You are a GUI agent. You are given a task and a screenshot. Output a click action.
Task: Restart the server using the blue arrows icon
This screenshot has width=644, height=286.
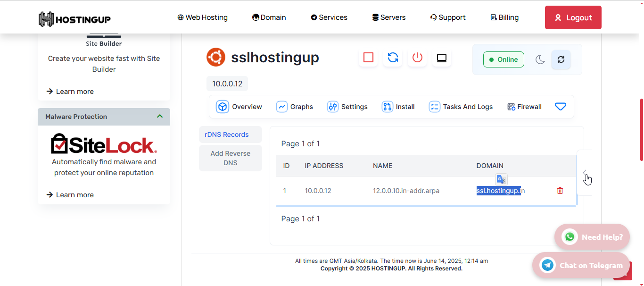click(x=393, y=58)
